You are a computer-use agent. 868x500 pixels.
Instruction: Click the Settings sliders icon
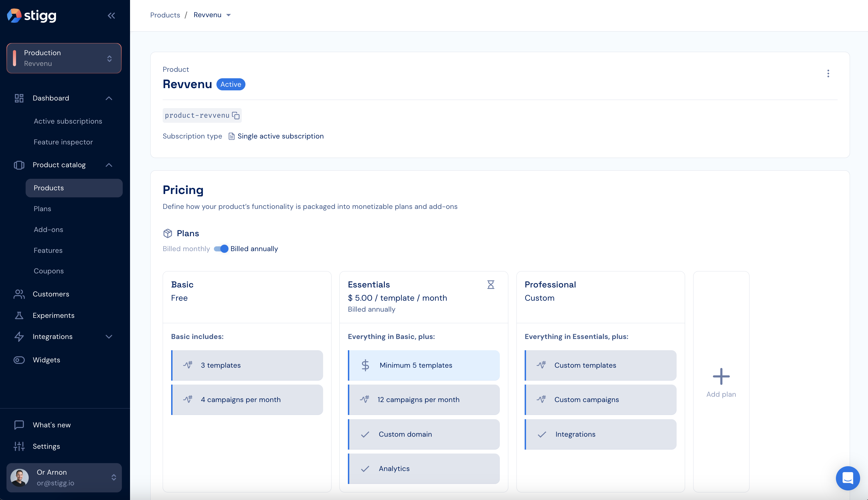pos(19,446)
